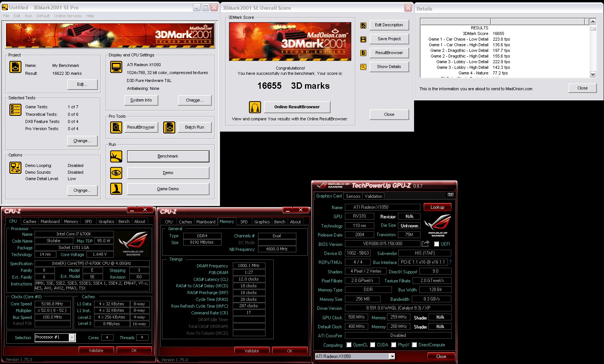
Task: Click the Display and CPU monitor icon
Action: [x=116, y=67]
